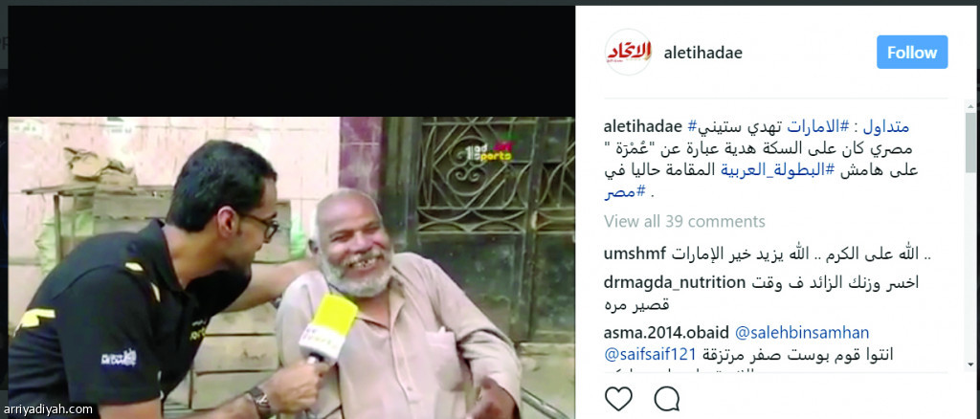The height and width of the screenshot is (419, 980).
Task: Open aletihadae username in the header
Action: point(702,53)
